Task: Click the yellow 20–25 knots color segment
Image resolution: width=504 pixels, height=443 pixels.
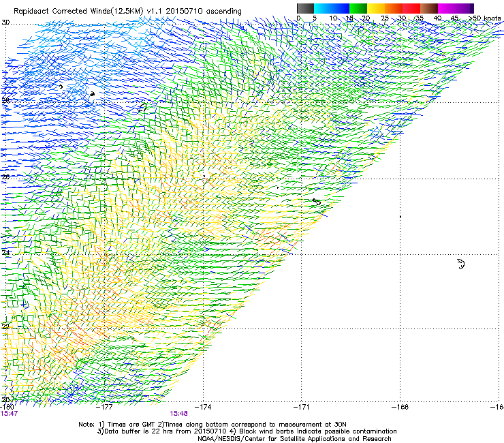Action: tap(376, 8)
